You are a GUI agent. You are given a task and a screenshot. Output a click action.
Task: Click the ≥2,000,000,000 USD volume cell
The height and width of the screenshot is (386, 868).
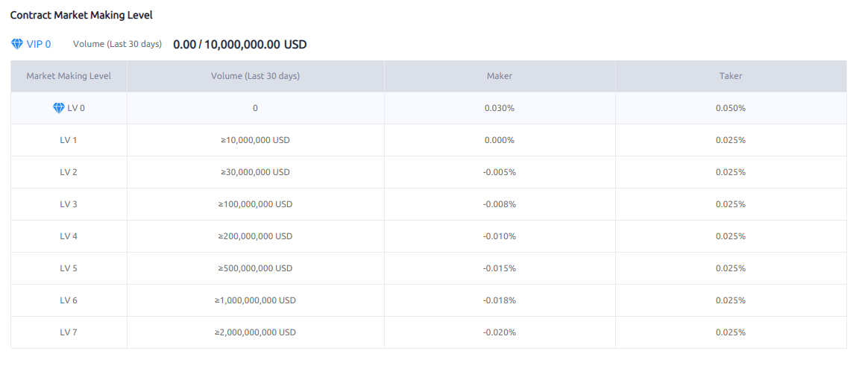255,332
